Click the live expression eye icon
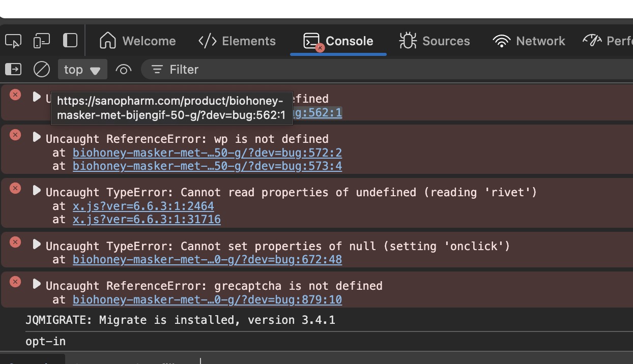The height and width of the screenshot is (364, 633). (124, 70)
